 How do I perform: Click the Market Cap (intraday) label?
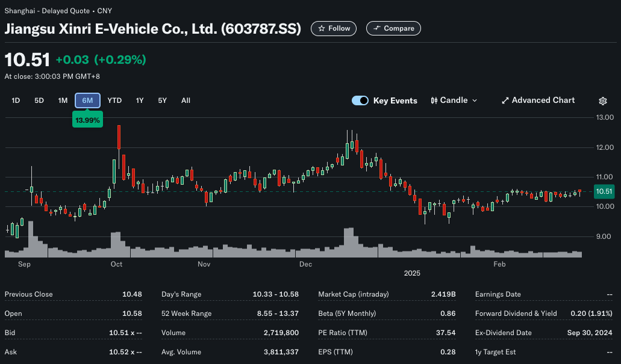[354, 294]
